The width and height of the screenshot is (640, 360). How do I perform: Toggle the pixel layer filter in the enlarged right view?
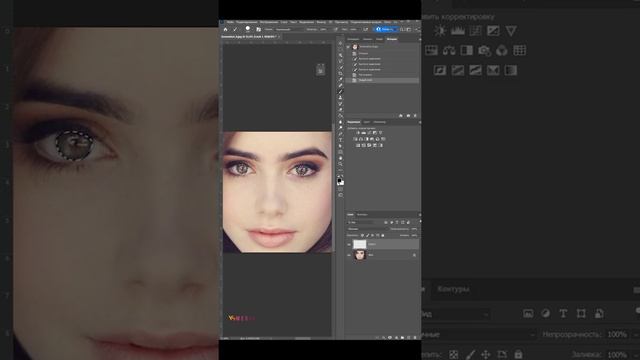(x=528, y=313)
